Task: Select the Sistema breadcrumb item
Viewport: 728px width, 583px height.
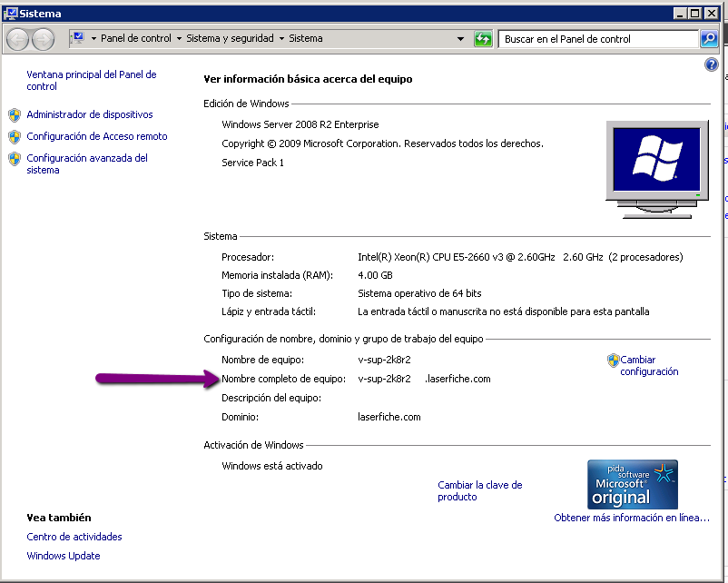Action: click(306, 38)
